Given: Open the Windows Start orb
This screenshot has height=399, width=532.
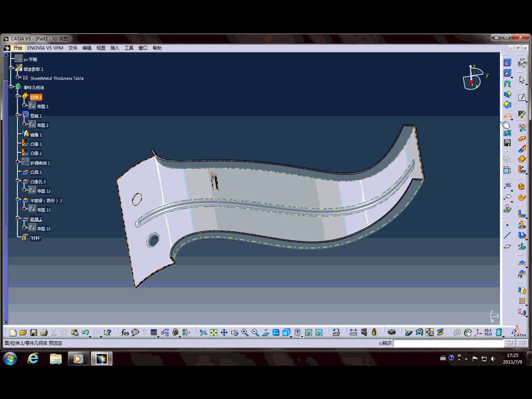Looking at the screenshot, I should (x=10, y=358).
